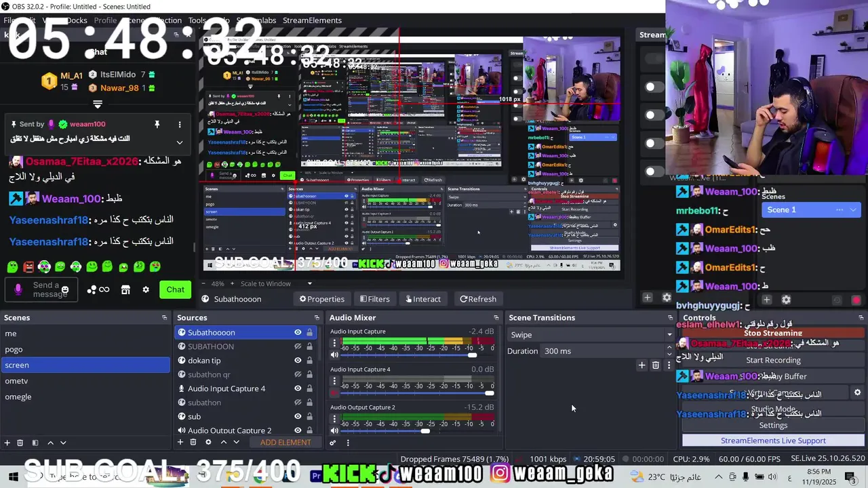
Task: Open Filters for the selected source
Action: (x=374, y=299)
